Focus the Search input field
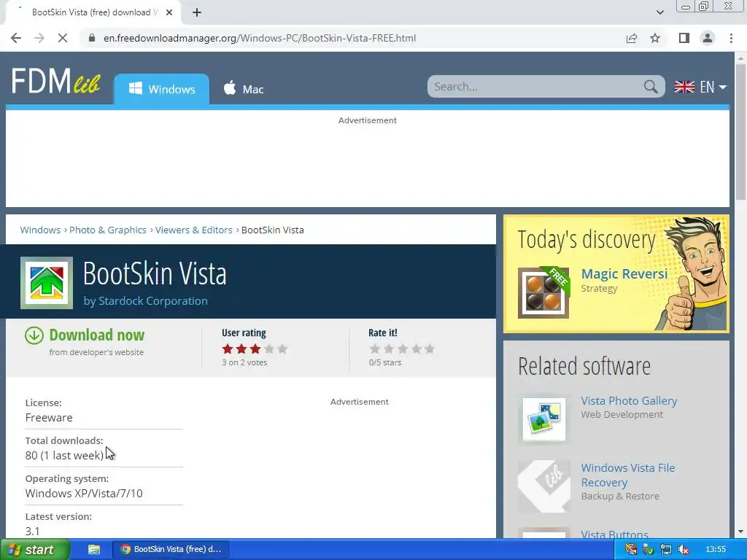Image resolution: width=747 pixels, height=560 pixels. coord(536,87)
